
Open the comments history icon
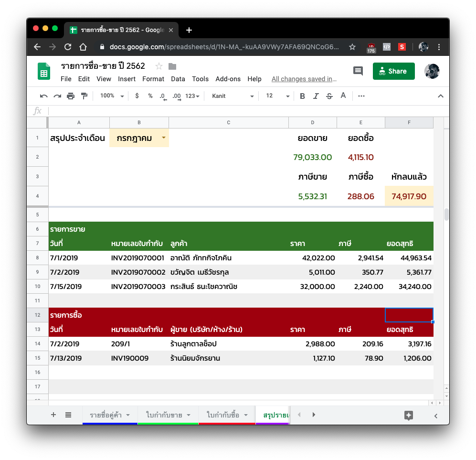point(358,71)
